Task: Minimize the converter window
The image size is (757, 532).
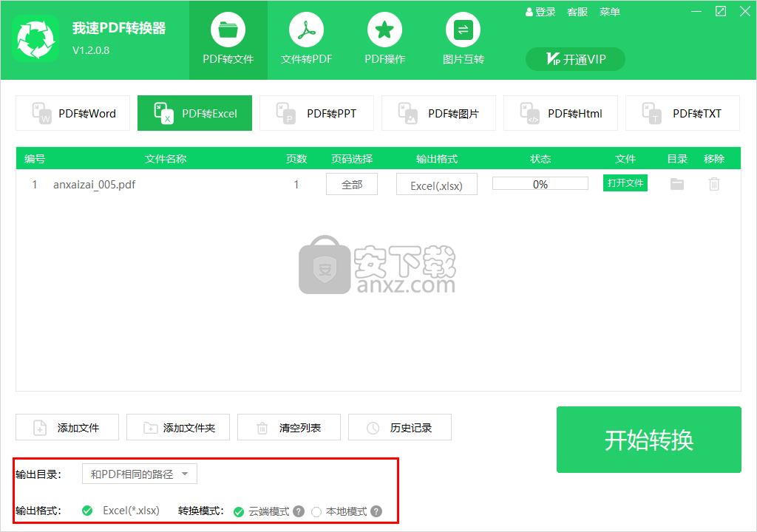Action: click(696, 12)
